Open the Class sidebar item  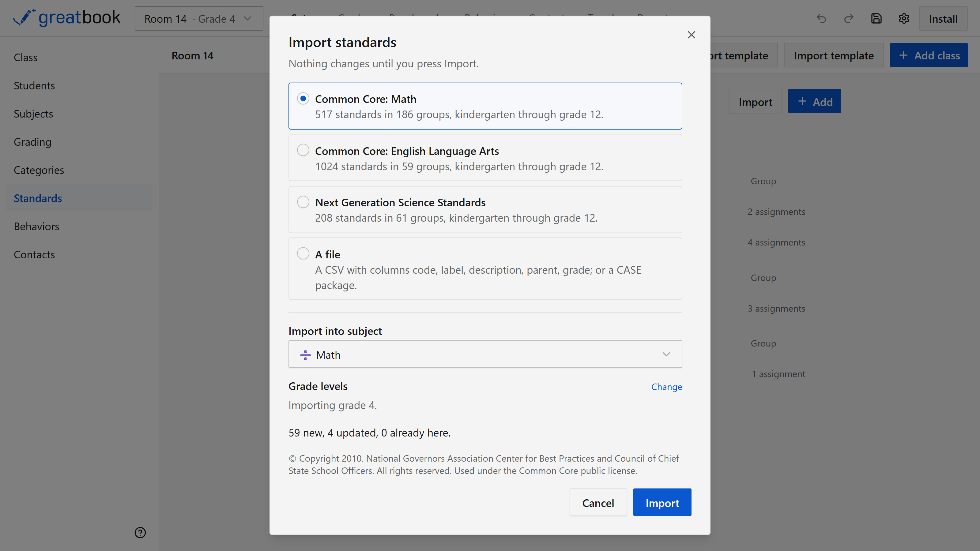coord(80,58)
